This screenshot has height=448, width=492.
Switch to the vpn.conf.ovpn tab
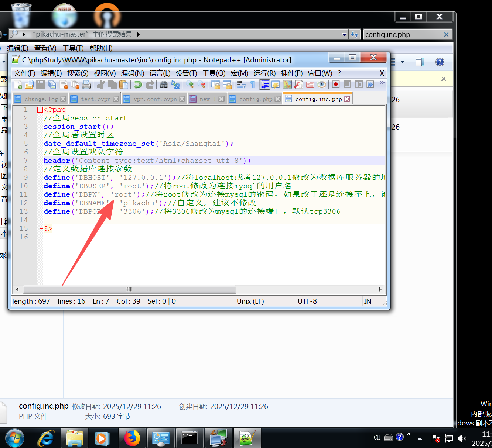[x=154, y=99]
